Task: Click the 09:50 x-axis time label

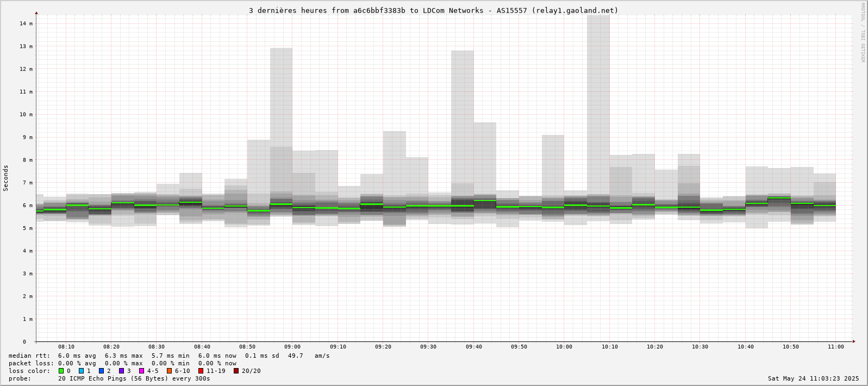Action: 519,347
